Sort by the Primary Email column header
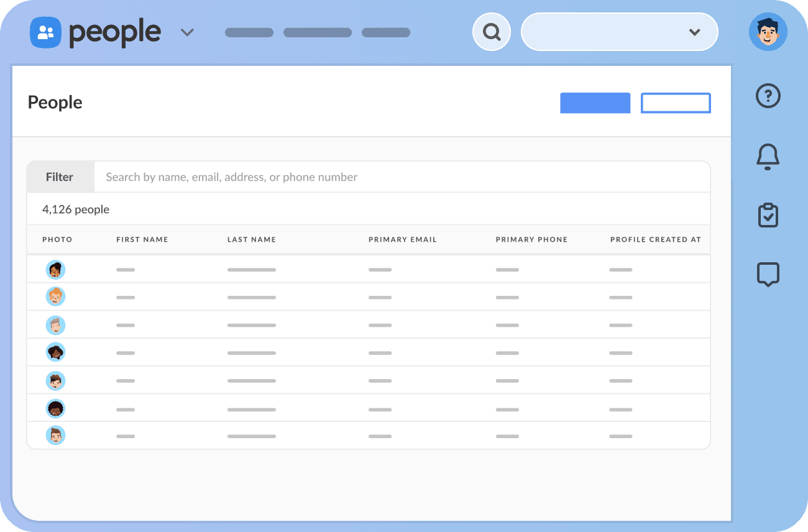 pos(403,239)
